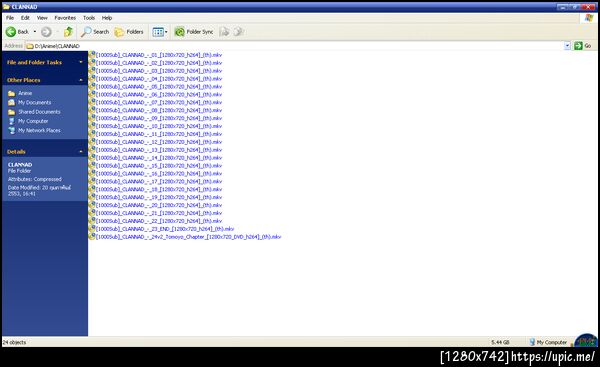Image resolution: width=600 pixels, height=367 pixels.
Task: Click file icon of CLANNAD episode 13
Action: [x=92, y=150]
